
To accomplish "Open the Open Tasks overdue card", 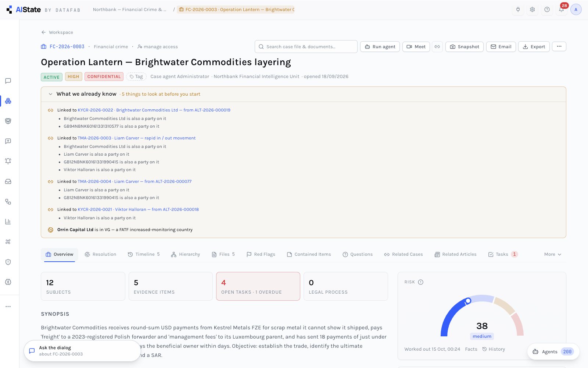I will click(258, 286).
